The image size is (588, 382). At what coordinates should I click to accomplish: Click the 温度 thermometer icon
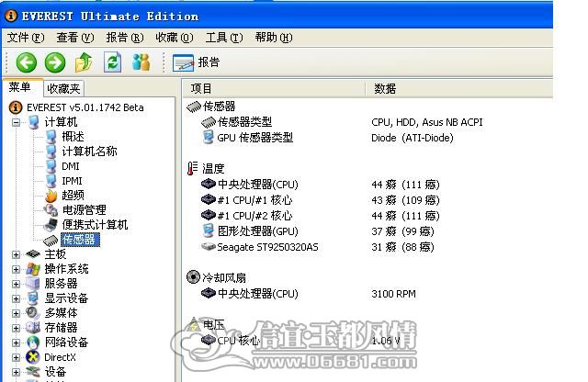click(x=192, y=168)
